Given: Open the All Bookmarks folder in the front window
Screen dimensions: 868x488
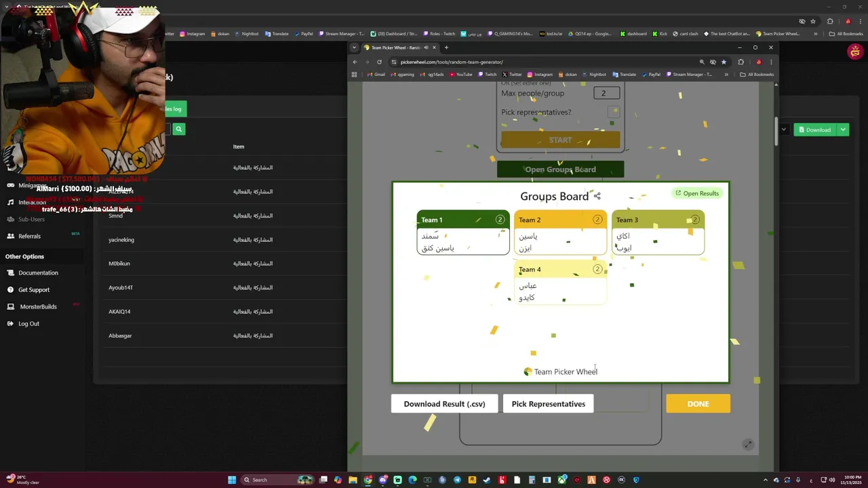Looking at the screenshot, I should [x=757, y=75].
